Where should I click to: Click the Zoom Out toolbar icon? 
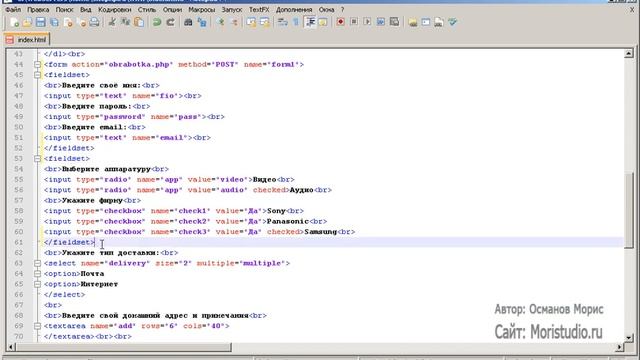234,22
